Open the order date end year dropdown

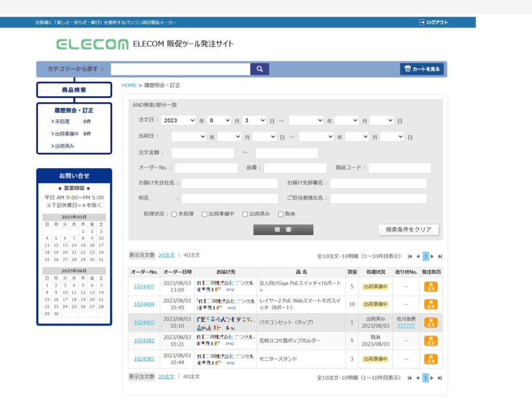click(x=306, y=121)
